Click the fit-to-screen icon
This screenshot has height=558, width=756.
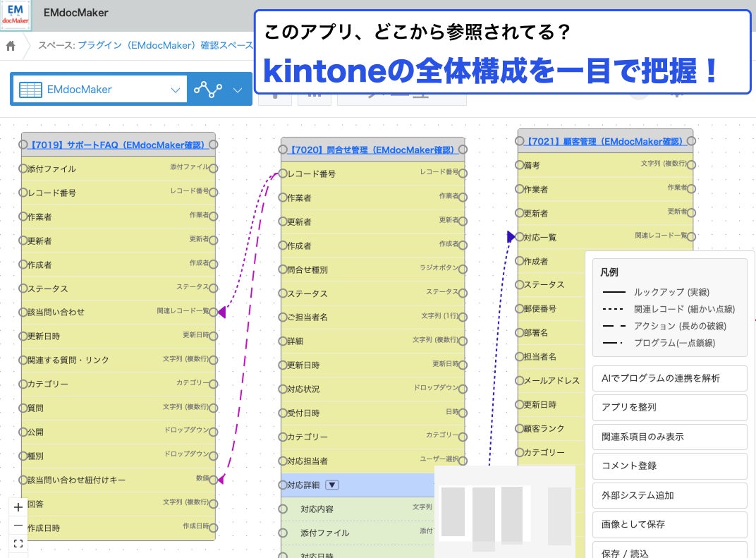[x=18, y=543]
